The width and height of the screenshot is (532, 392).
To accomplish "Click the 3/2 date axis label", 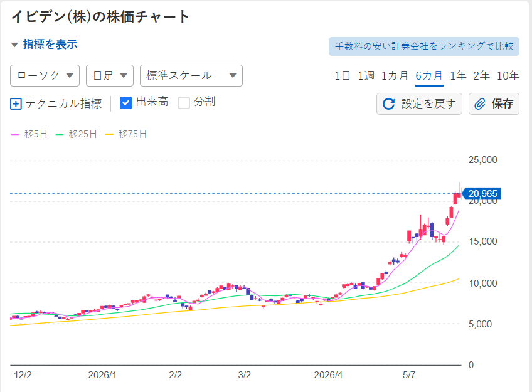I will click(244, 375).
